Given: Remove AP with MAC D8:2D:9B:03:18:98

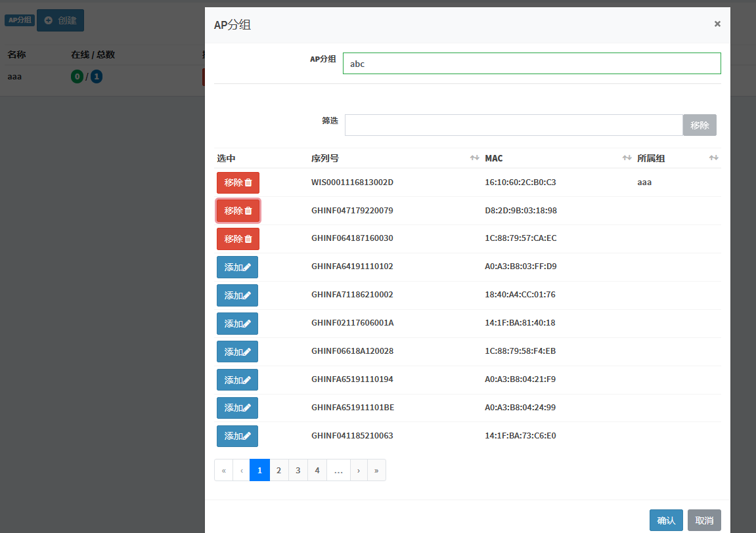Looking at the screenshot, I should click(238, 211).
